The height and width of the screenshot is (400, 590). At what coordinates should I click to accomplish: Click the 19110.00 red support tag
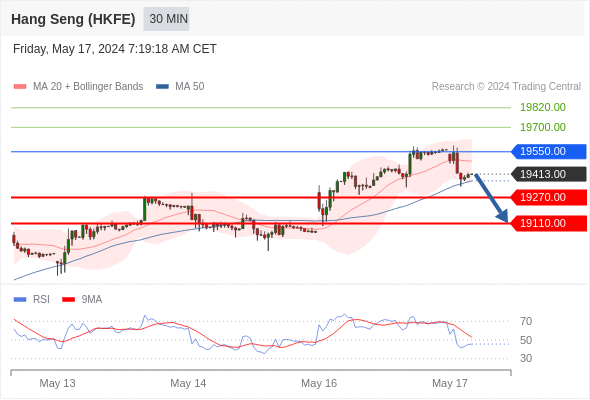[x=549, y=223]
